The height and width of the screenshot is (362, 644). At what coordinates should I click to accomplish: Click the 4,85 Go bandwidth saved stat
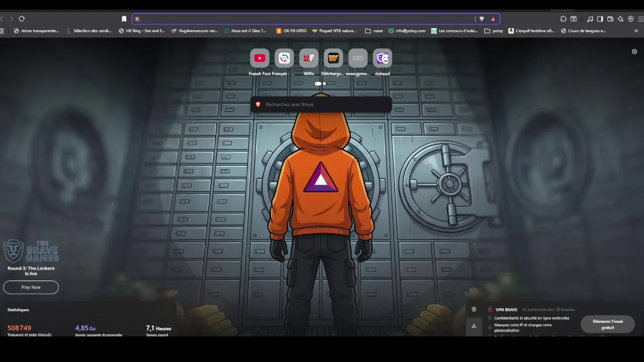point(85,328)
